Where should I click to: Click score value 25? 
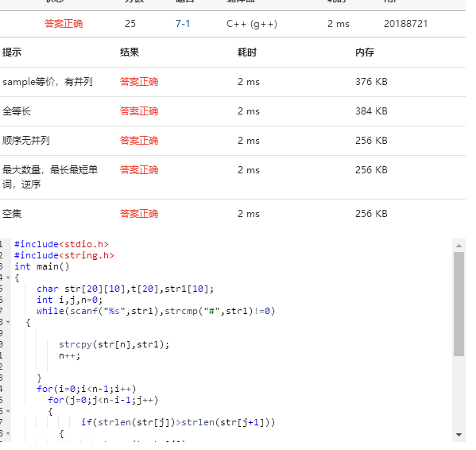click(x=130, y=24)
